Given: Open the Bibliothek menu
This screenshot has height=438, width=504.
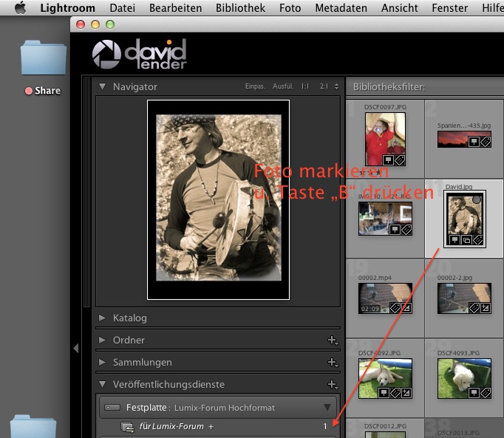Looking at the screenshot, I should click(240, 8).
